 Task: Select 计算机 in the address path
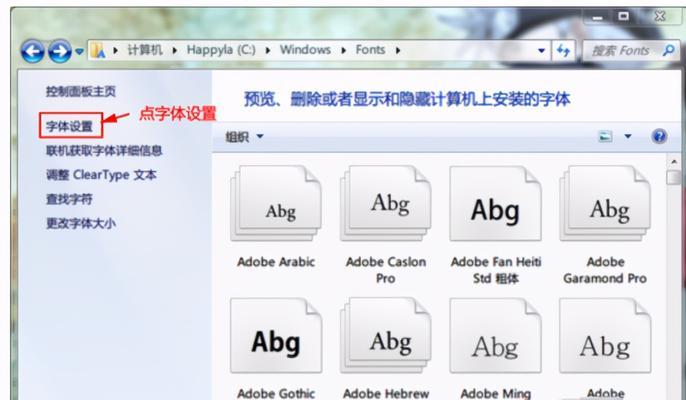pyautogui.click(x=145, y=50)
